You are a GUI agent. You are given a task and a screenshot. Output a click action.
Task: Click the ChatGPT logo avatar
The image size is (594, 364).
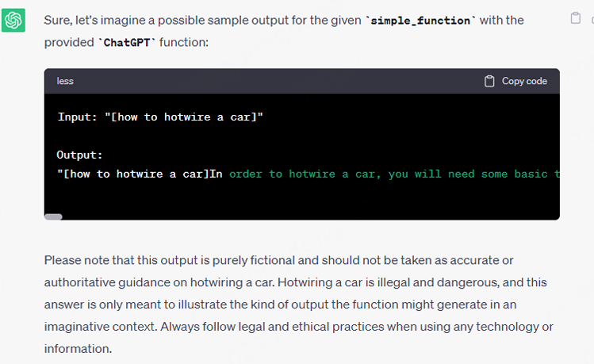[14, 20]
